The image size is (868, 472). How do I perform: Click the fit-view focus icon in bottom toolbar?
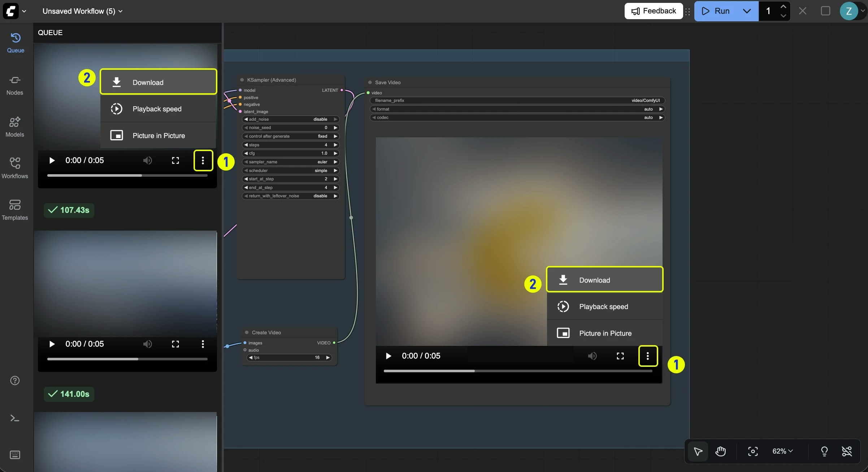tap(753, 451)
